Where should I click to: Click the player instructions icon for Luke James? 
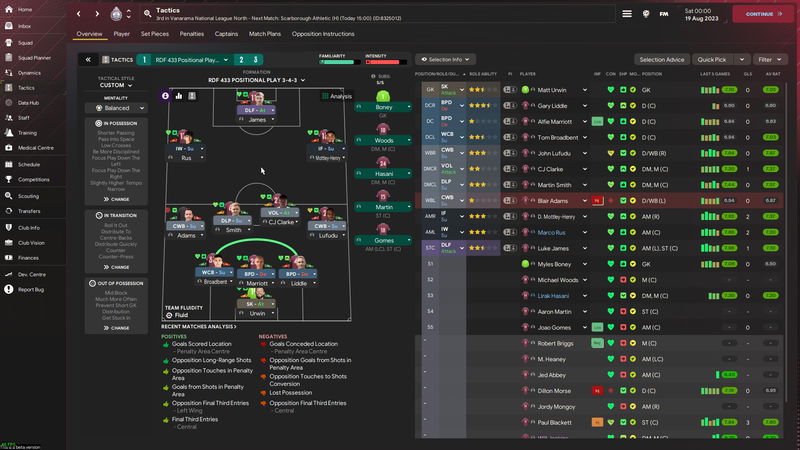tap(510, 248)
